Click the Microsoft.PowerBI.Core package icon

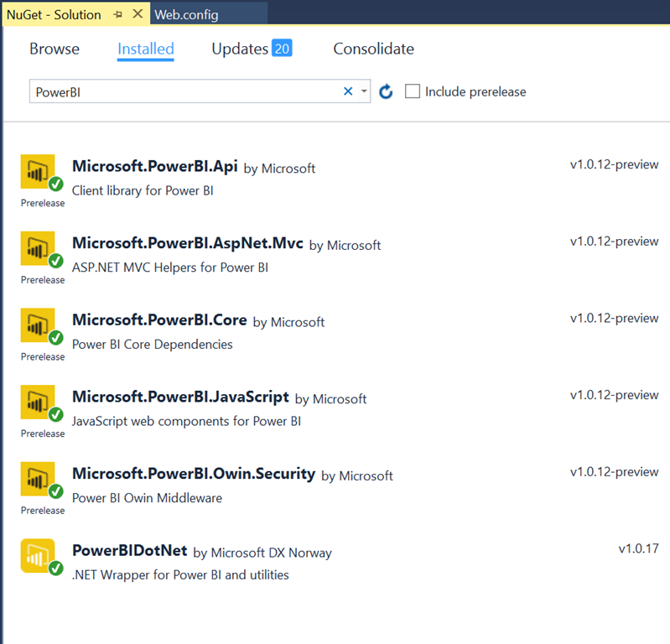(x=38, y=325)
